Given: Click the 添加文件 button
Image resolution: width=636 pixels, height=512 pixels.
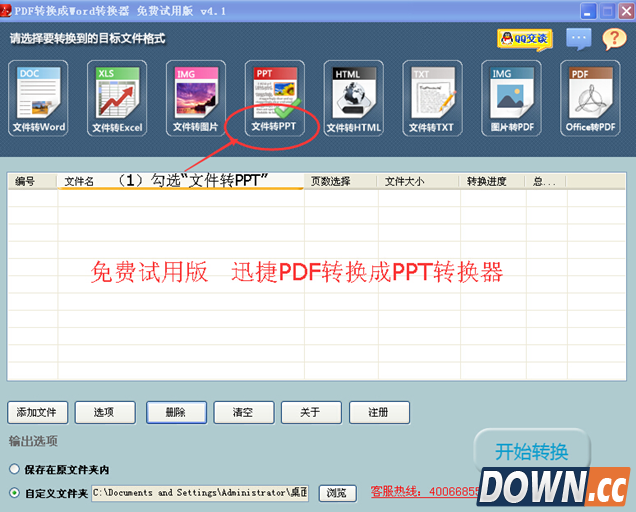Looking at the screenshot, I should 37,413.
